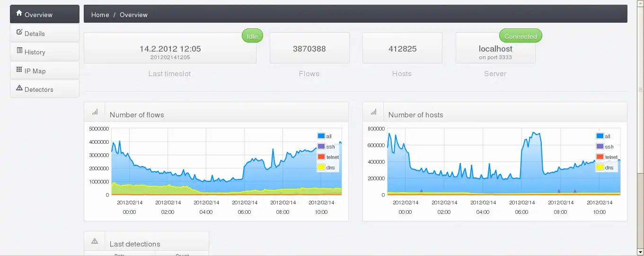
Task: Click the bar chart icon of Number of hosts
Action: (x=373, y=112)
